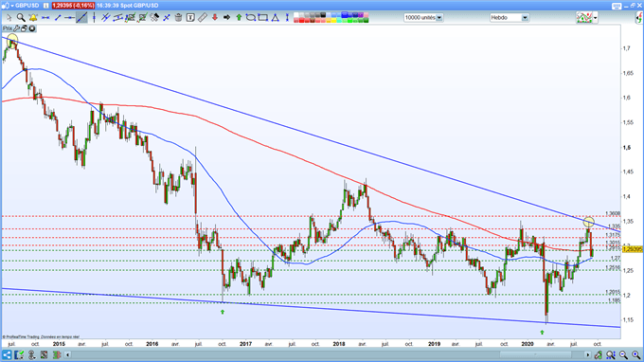Screen dimensions: 644x362
Task: Select the text annotation T tool
Action: pyautogui.click(x=190, y=18)
